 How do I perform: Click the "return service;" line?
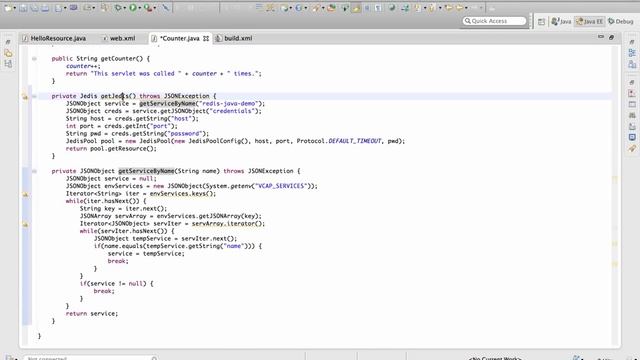92,314
